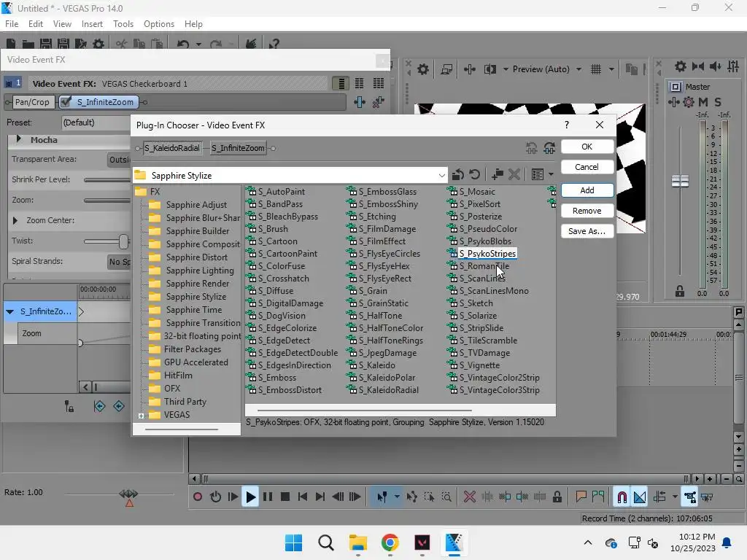This screenshot has width=747, height=560.
Task: Click the Refresh icon in Plug-In Chooser
Action: 474,175
